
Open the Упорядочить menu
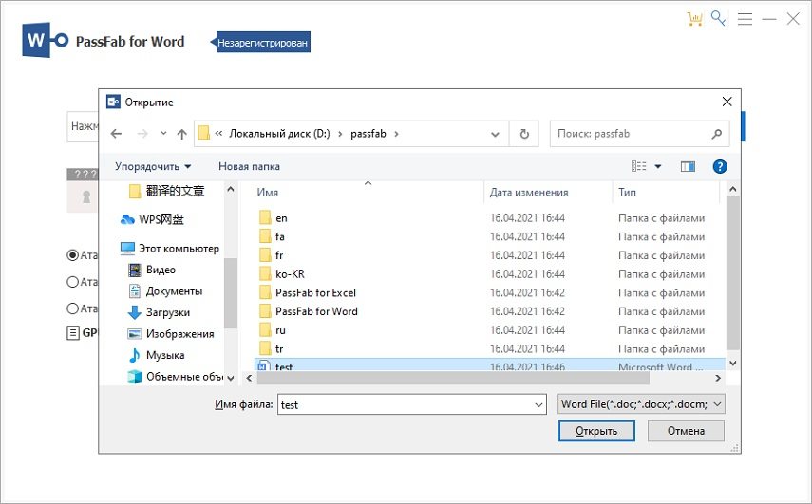(x=153, y=166)
